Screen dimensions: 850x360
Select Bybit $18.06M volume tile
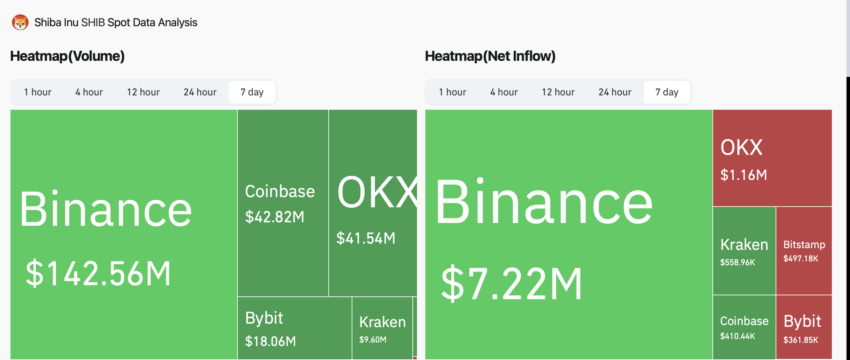(x=295, y=328)
